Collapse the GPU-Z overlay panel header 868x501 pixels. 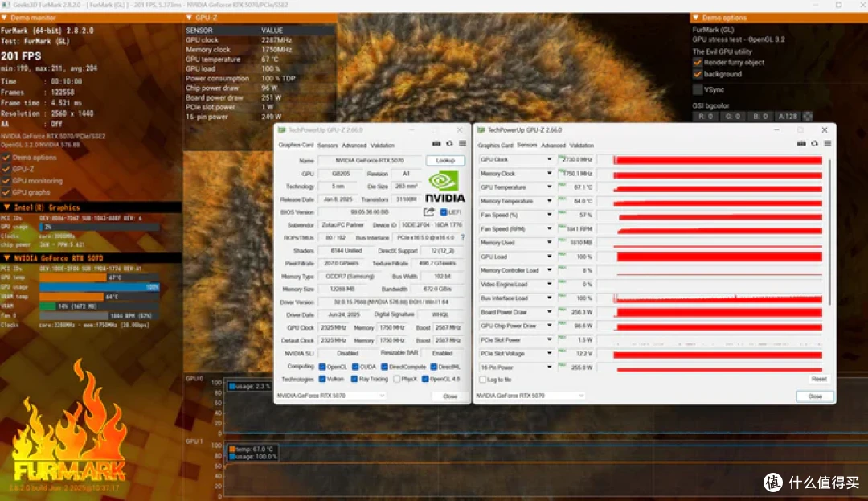pos(190,18)
